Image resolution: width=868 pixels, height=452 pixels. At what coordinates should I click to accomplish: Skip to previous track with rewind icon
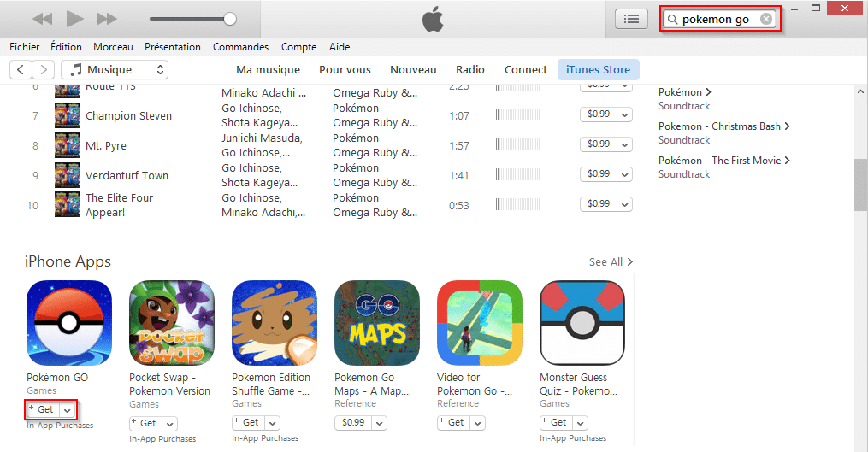coord(43,19)
